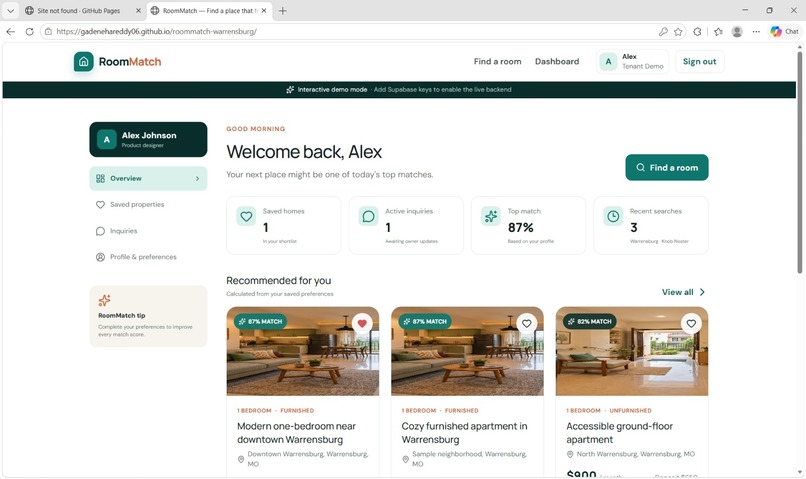Click the person icon beside Profile & preferences
The image size is (806, 479).
click(100, 257)
